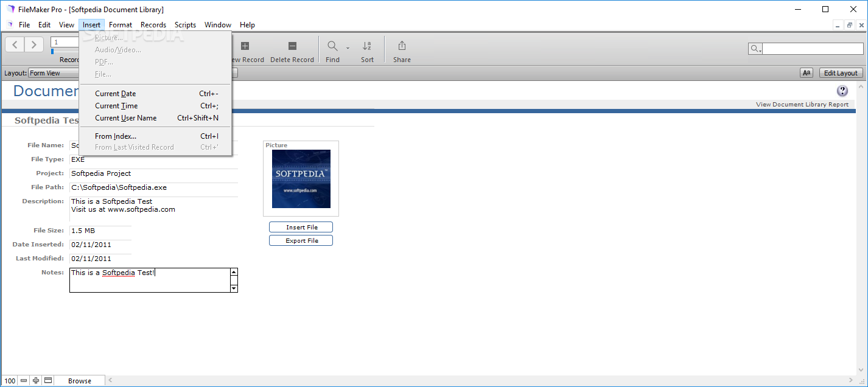Open the Browse mode popup
Viewport: 868px width, 387px height.
(80, 381)
